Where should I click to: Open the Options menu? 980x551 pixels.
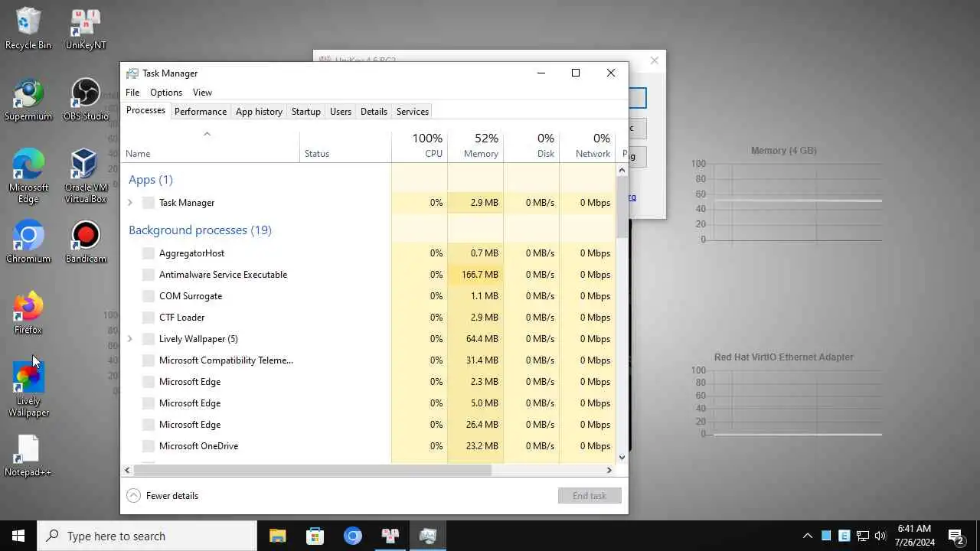[x=166, y=93]
